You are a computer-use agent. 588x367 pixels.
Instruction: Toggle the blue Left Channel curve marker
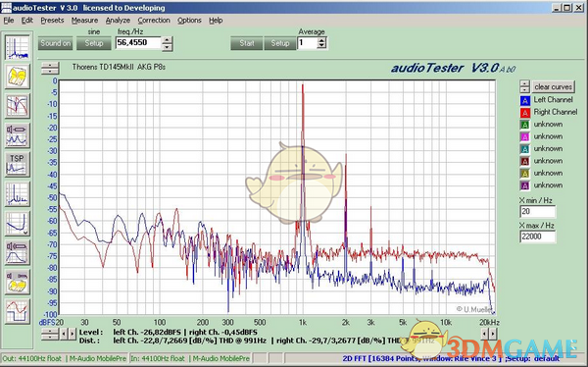tap(524, 100)
